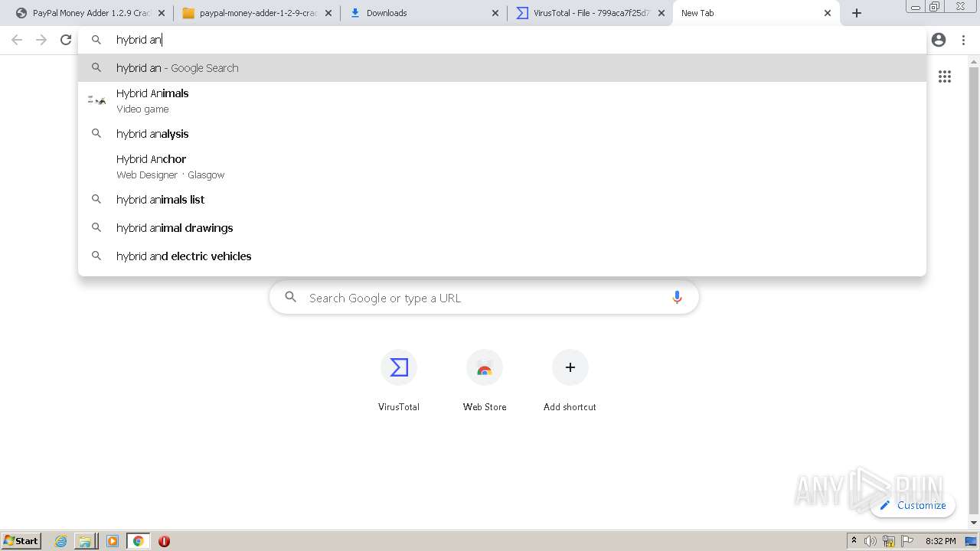
Task: Choose the Hybrid Anchor Web Designer suggestion
Action: (x=502, y=166)
